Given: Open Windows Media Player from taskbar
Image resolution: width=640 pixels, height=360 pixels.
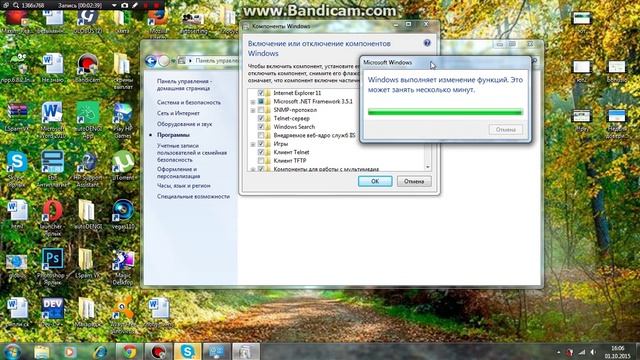Looking at the screenshot, I should 71,351.
